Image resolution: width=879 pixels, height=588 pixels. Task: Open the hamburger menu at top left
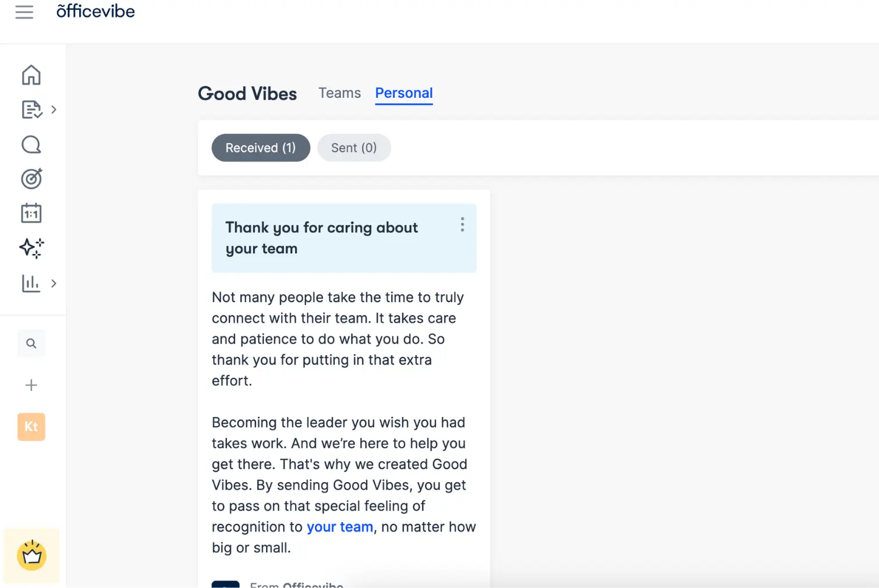(x=24, y=12)
